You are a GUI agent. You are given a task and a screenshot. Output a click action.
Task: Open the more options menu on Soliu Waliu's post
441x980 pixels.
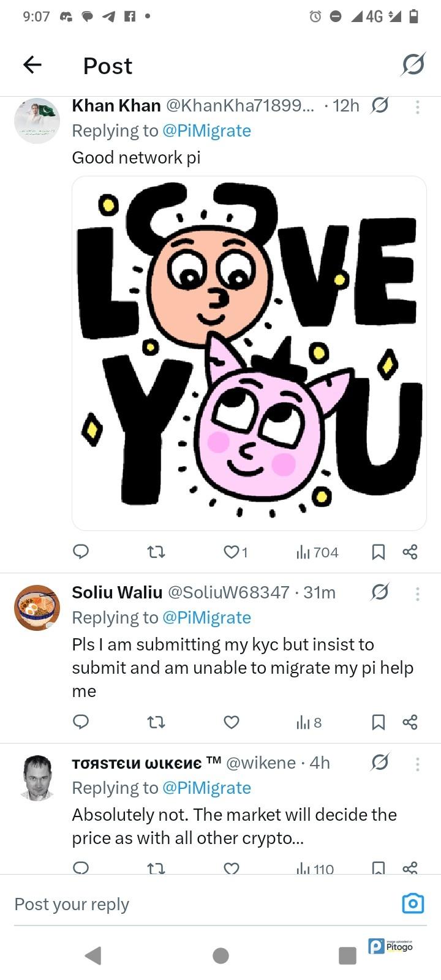pyautogui.click(x=417, y=593)
